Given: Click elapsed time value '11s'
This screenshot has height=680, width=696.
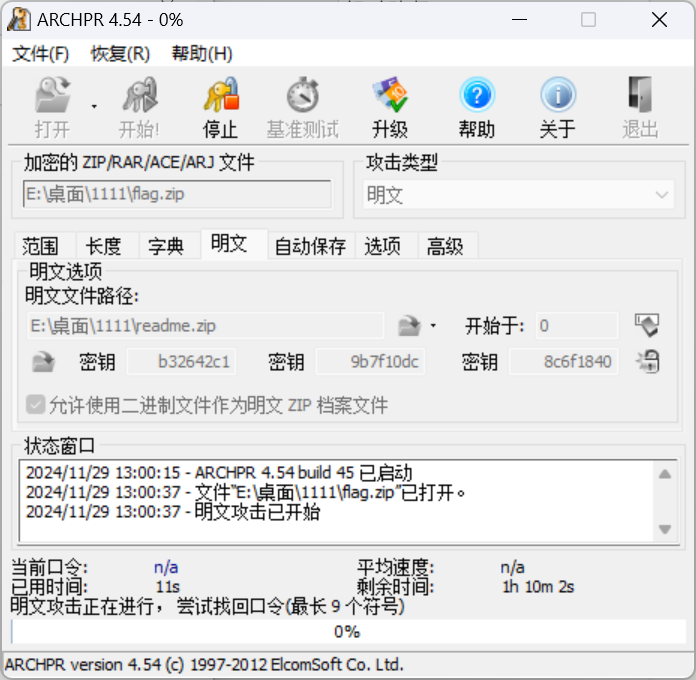Looking at the screenshot, I should [168, 587].
